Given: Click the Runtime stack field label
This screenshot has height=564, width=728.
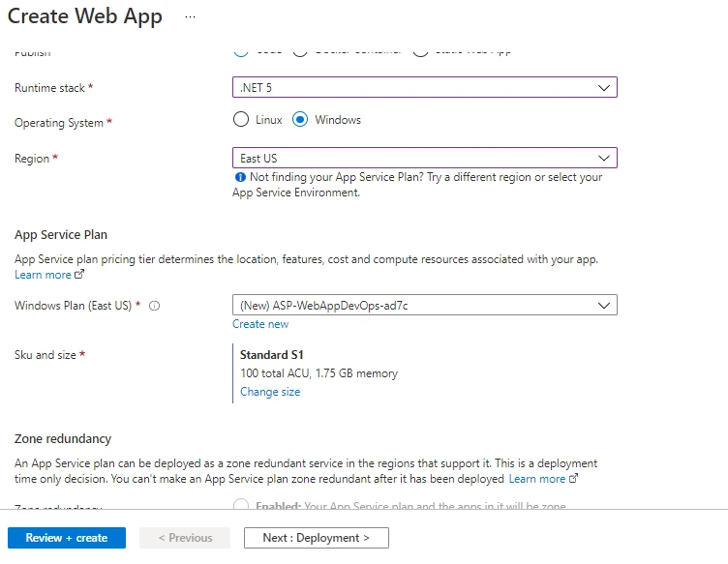Looking at the screenshot, I should point(49,88).
